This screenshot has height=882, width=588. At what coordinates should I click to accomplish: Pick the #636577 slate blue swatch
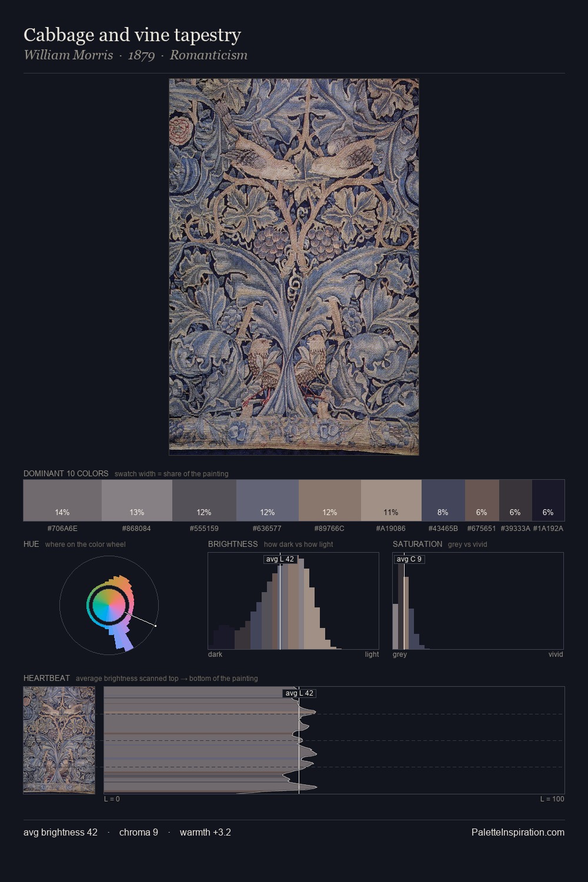[268, 500]
